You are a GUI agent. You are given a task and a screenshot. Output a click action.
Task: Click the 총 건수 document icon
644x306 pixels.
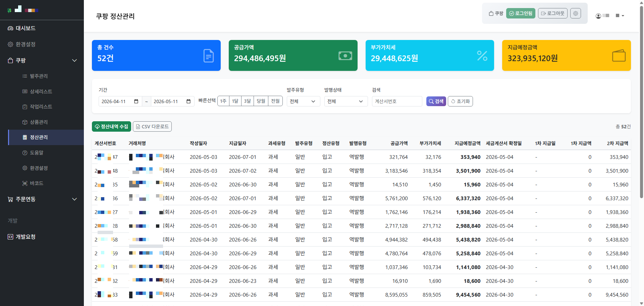coord(209,56)
